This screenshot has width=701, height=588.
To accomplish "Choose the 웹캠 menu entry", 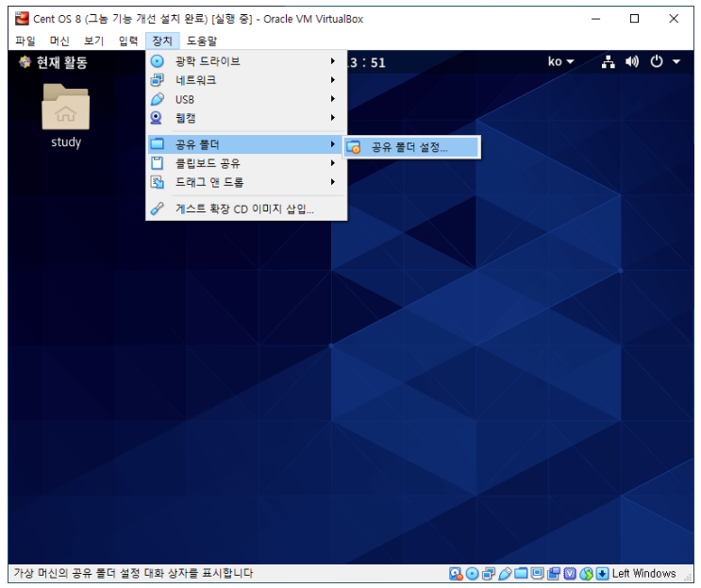I will pos(246,118).
